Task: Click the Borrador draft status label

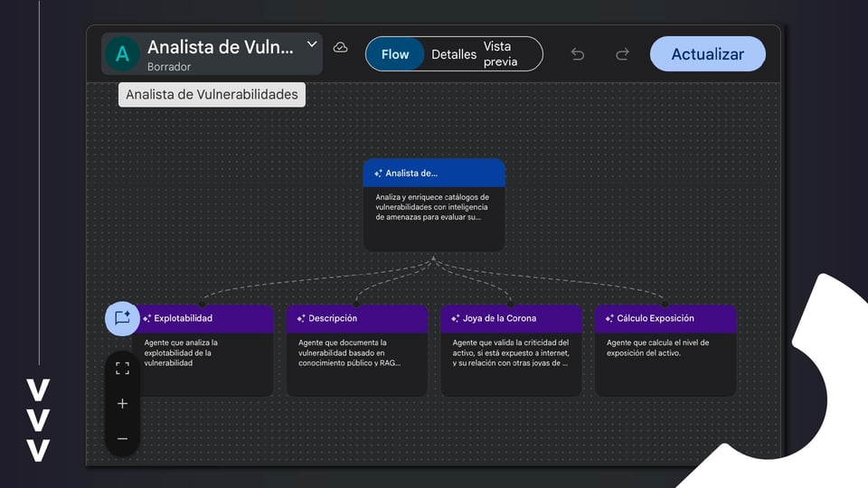Action: (169, 67)
